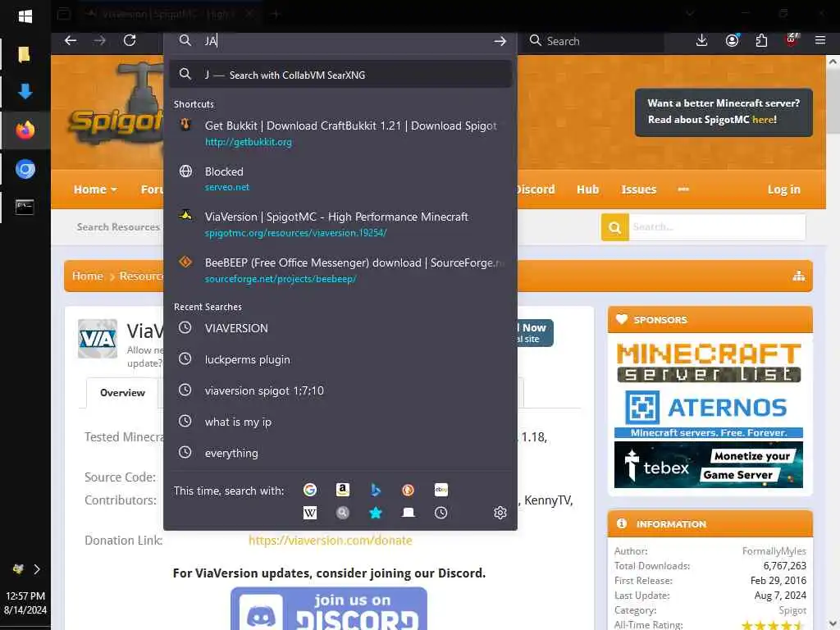Open the taskbar clock and date
Screen dimensions: 840x630
pos(25,603)
